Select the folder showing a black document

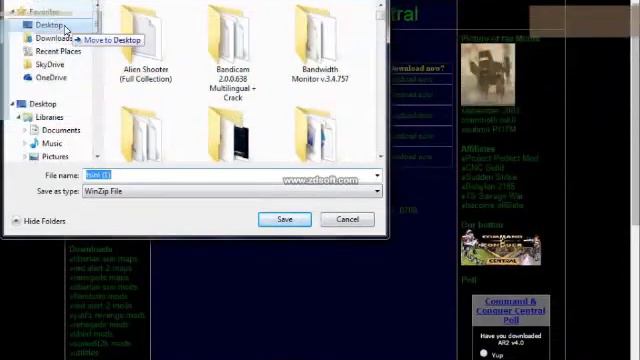[229, 134]
